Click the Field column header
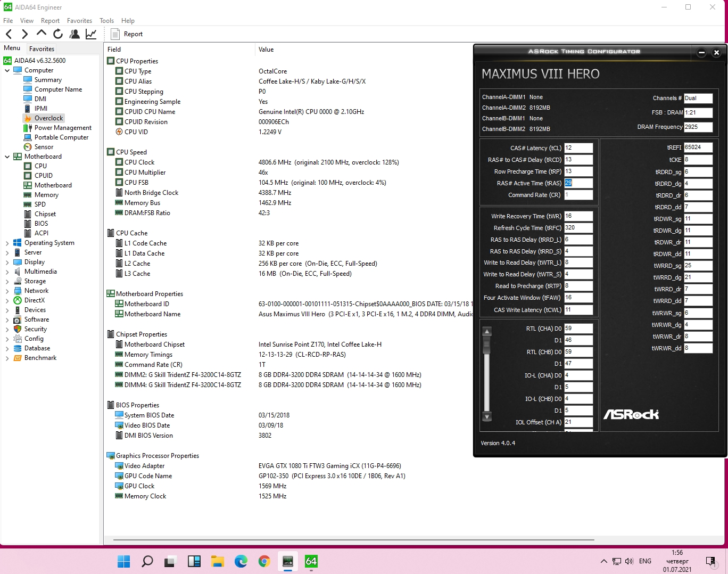 (x=179, y=50)
